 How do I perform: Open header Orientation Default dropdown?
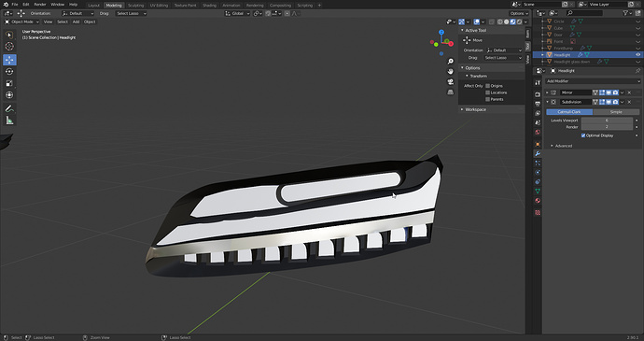click(x=77, y=14)
